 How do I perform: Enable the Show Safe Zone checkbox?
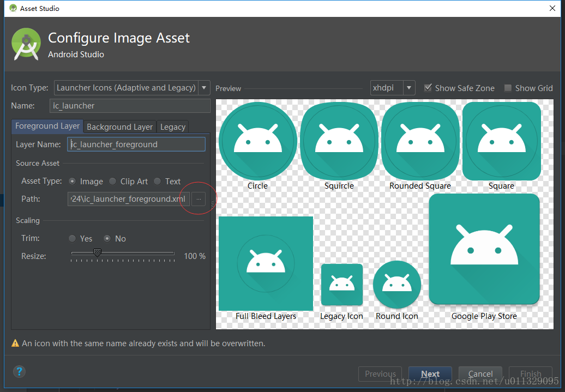coord(428,88)
